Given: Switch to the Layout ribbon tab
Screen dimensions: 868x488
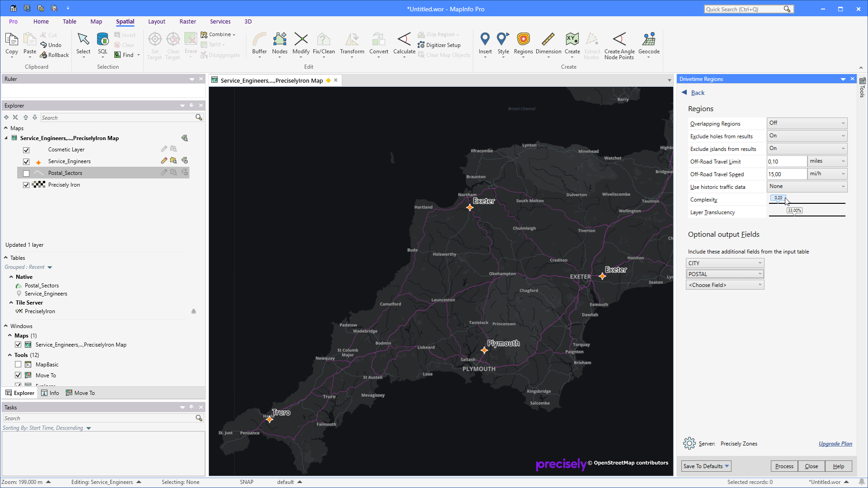Looking at the screenshot, I should pyautogui.click(x=157, y=21).
